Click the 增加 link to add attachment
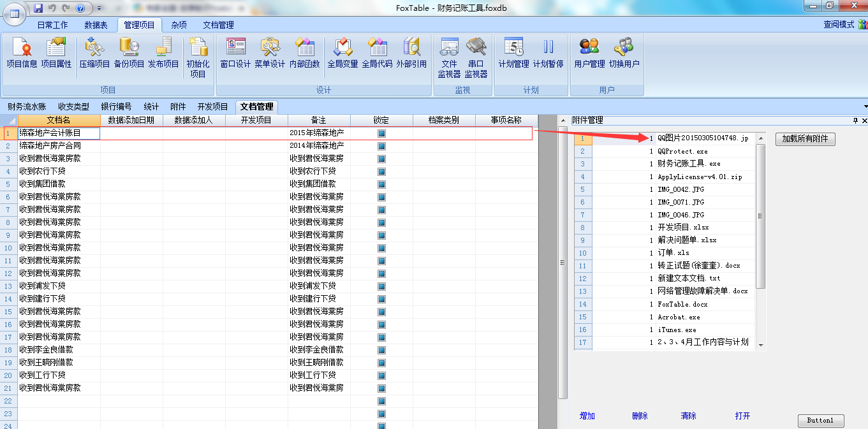Screen dimensions: 868x429 [587, 416]
